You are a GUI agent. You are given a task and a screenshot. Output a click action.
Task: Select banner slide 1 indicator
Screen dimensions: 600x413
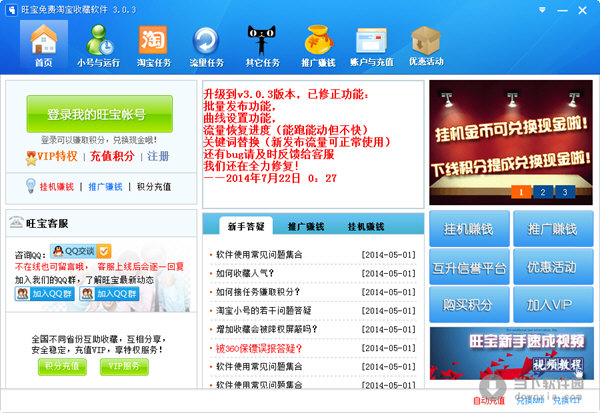coord(521,192)
